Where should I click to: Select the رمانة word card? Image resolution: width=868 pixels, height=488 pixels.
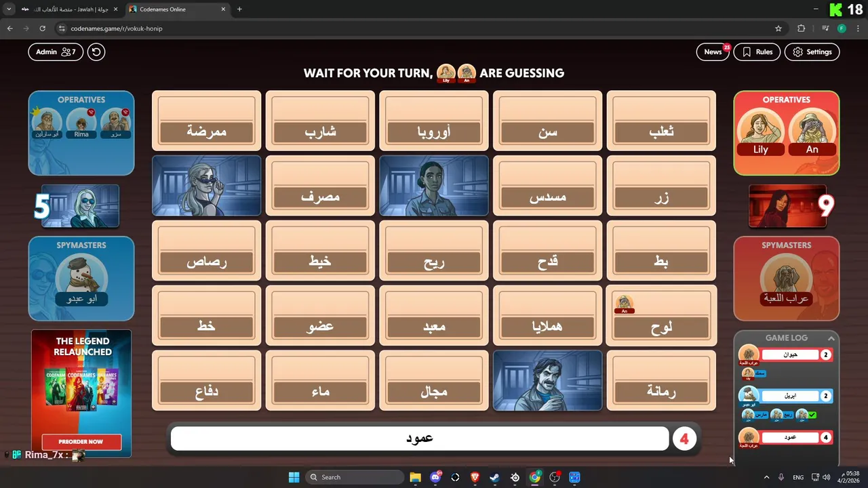[x=661, y=381]
